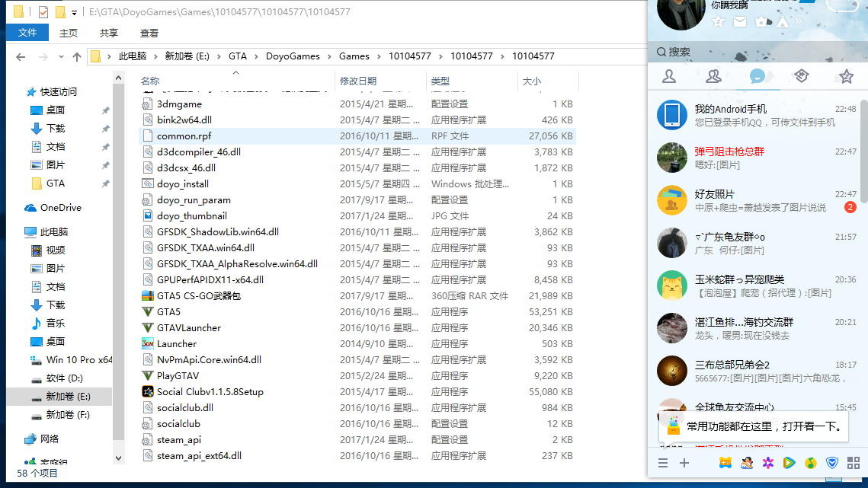Switch to the Home (主页) ribbon tab
The height and width of the screenshot is (488, 868).
click(x=69, y=33)
